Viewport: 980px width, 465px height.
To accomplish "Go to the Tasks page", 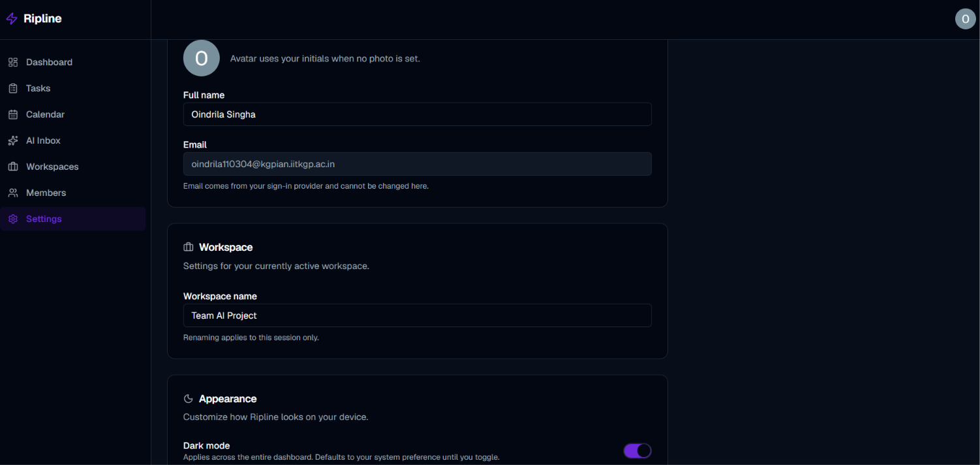I will pos(73,88).
